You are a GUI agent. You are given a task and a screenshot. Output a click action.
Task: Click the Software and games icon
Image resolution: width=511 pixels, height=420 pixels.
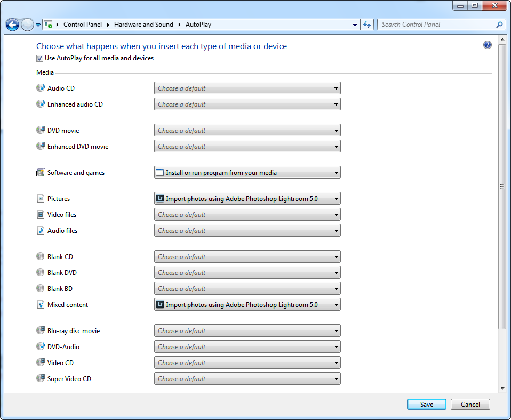(x=41, y=173)
